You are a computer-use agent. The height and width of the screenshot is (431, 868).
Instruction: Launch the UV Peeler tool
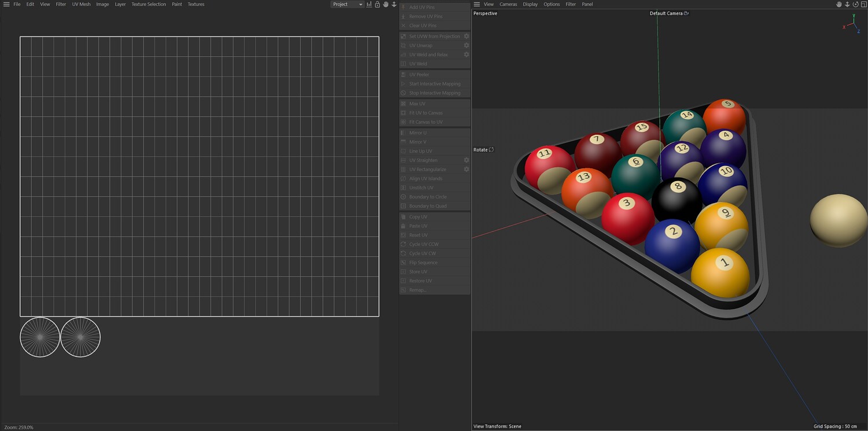tap(435, 75)
